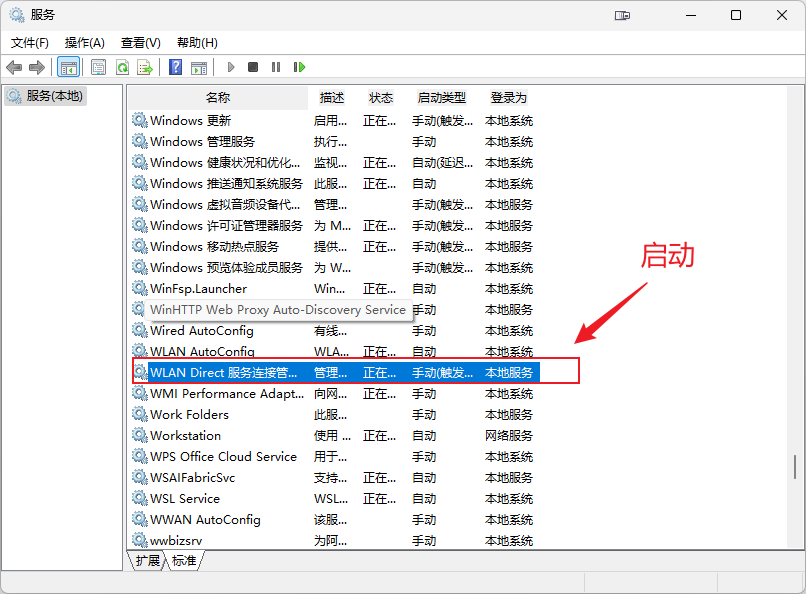The height and width of the screenshot is (594, 806).
Task: Switch to the 扩展 tab
Action: pos(148,560)
